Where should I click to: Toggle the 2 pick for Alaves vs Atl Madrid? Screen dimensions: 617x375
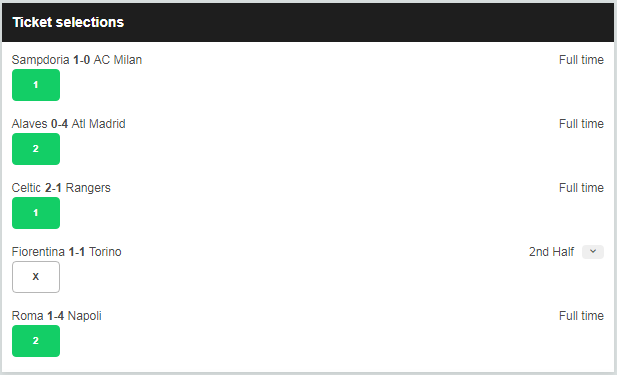pos(36,149)
